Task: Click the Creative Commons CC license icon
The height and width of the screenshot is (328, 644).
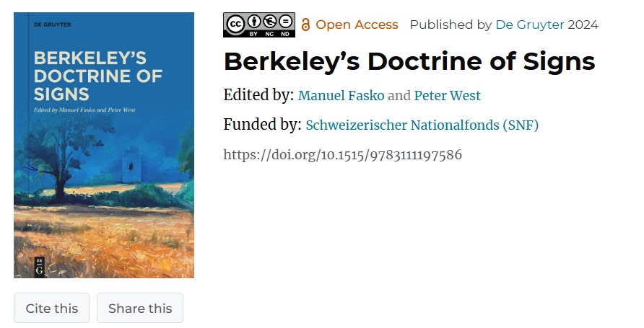Action: 235,22
